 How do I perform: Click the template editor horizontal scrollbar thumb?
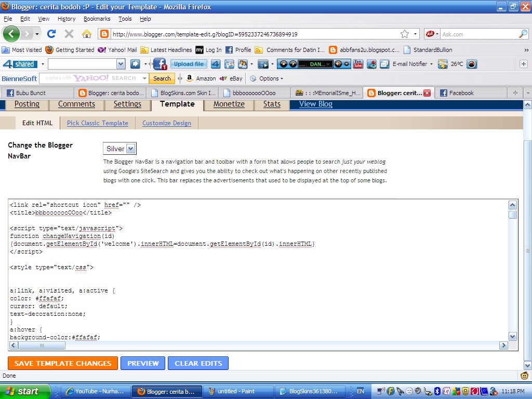(x=42, y=345)
